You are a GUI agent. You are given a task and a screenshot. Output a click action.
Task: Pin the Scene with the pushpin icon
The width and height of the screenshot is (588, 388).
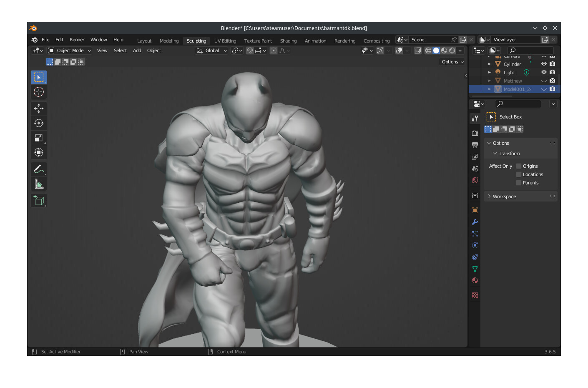tap(454, 40)
